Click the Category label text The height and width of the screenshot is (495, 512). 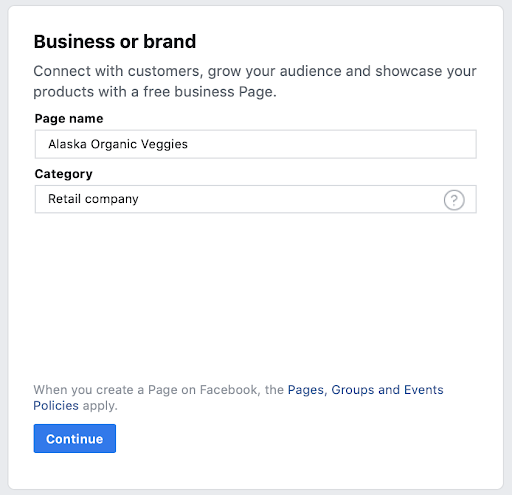pyautogui.click(x=64, y=174)
